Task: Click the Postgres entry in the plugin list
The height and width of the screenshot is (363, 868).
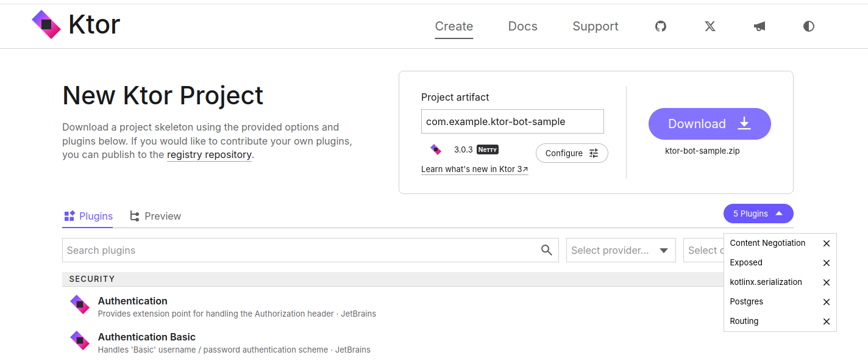Action: (746, 301)
